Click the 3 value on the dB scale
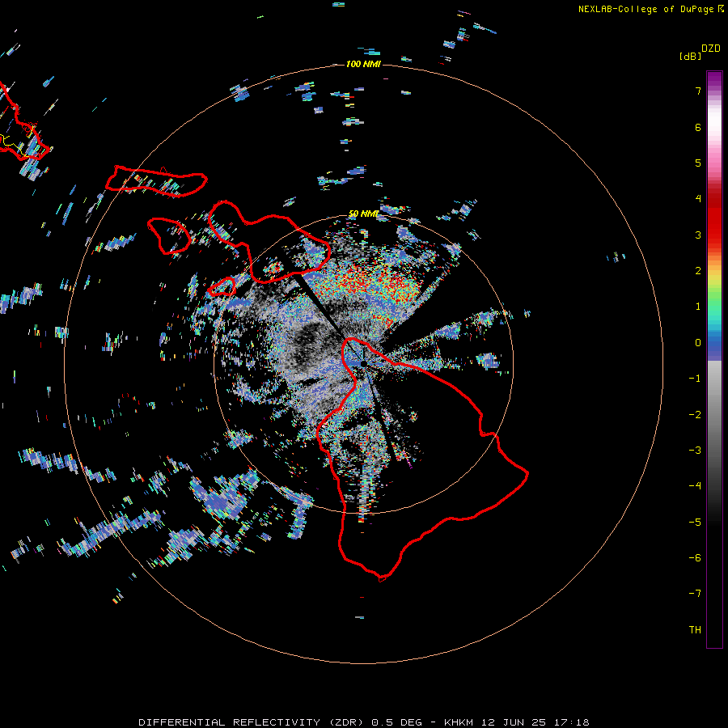Screen dimensions: 728x728 pos(698,235)
